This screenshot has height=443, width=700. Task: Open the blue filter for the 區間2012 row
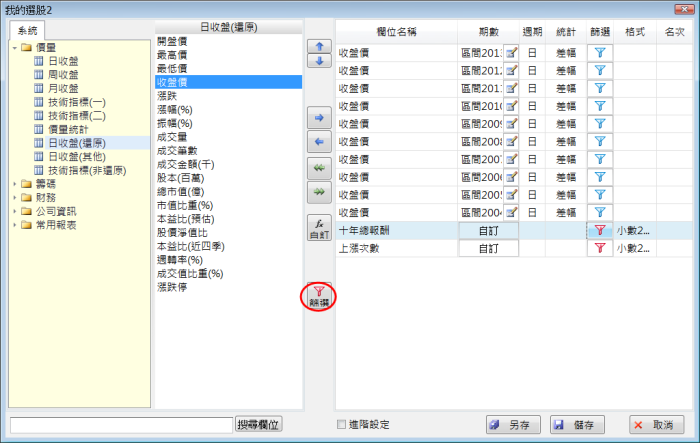(x=600, y=71)
